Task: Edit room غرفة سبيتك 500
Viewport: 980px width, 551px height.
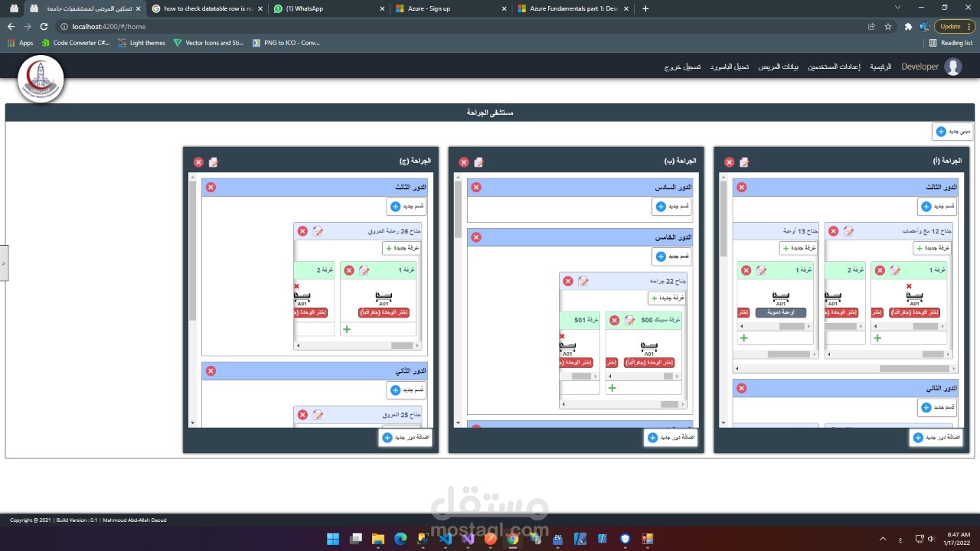Action: pos(629,320)
